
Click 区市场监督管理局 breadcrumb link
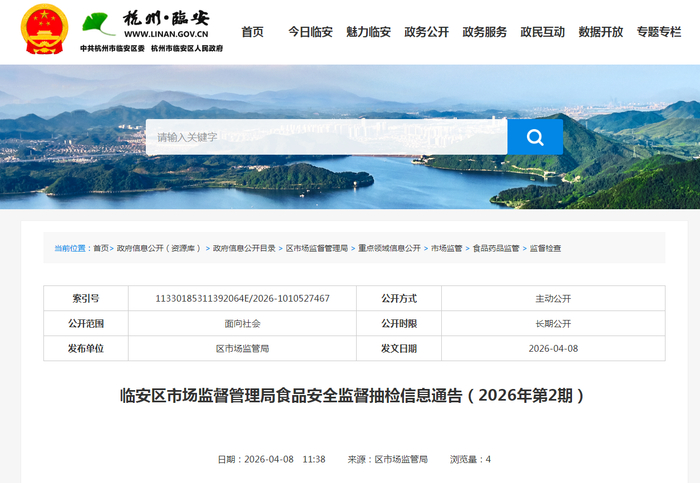(317, 248)
